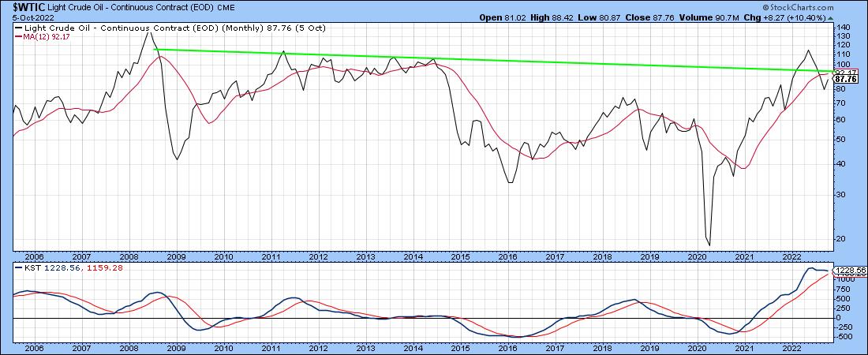The width and height of the screenshot is (868, 355).
Task: Click the 92.17 moving average tag on price axis
Action: [845, 73]
